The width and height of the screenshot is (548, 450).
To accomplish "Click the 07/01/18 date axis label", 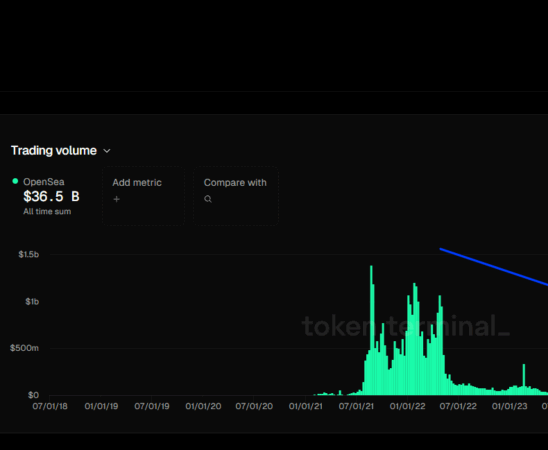I will tap(50, 406).
